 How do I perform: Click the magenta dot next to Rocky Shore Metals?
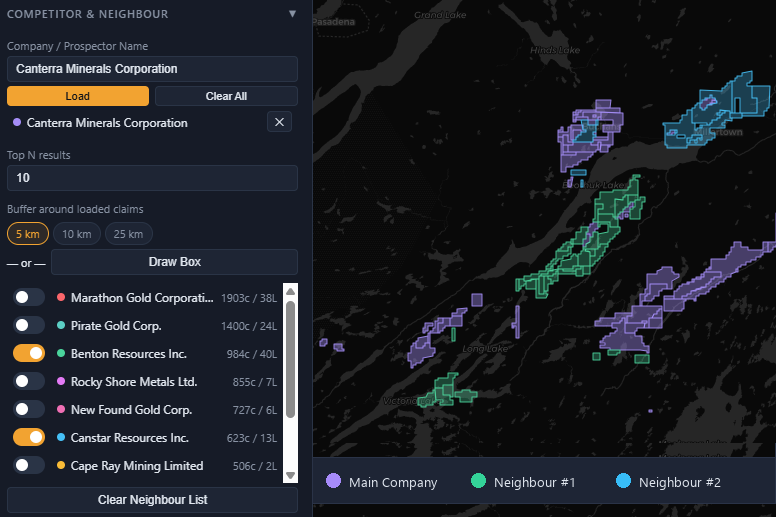pyautogui.click(x=61, y=381)
